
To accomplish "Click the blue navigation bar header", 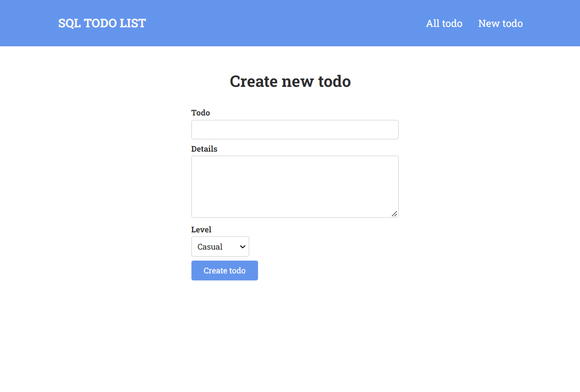I will click(x=290, y=23).
